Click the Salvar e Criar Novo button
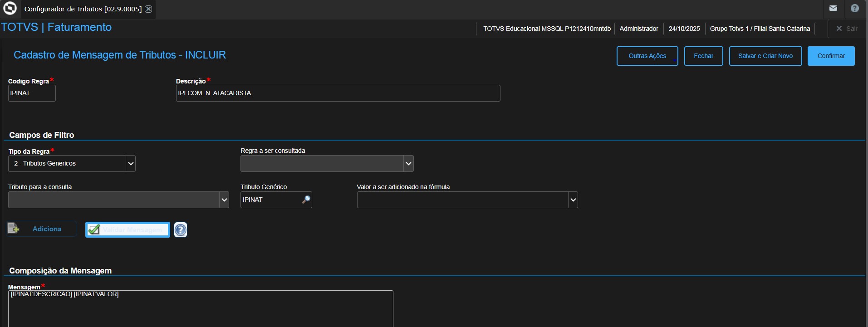This screenshot has width=868, height=327. click(765, 56)
